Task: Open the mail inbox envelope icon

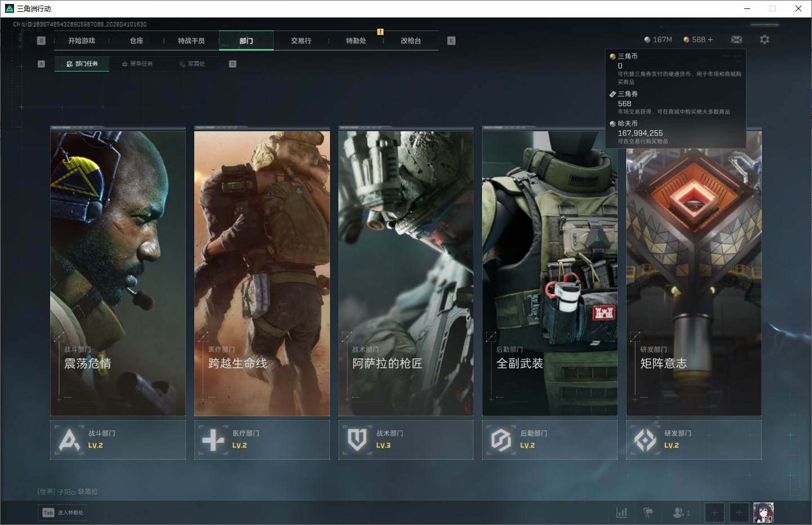Action: pos(736,39)
